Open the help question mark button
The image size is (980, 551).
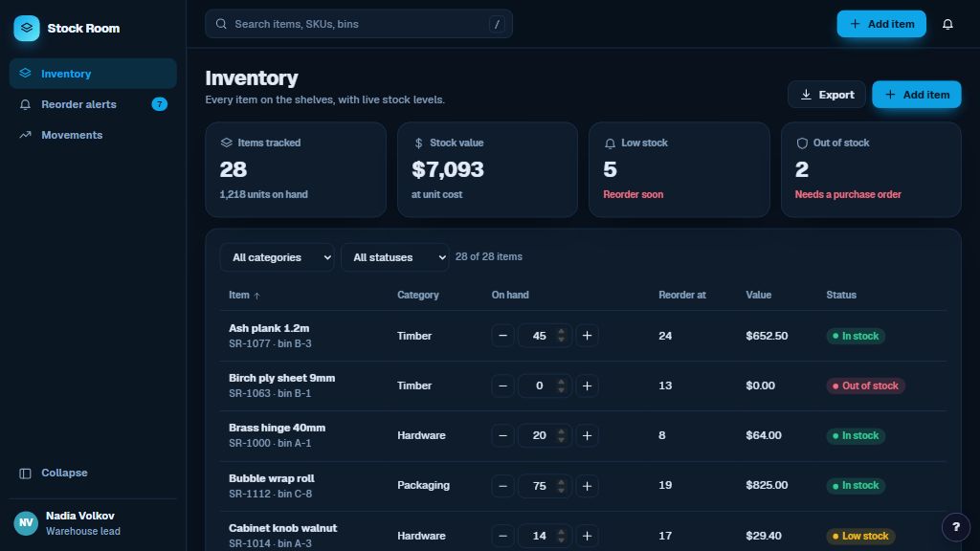956,527
